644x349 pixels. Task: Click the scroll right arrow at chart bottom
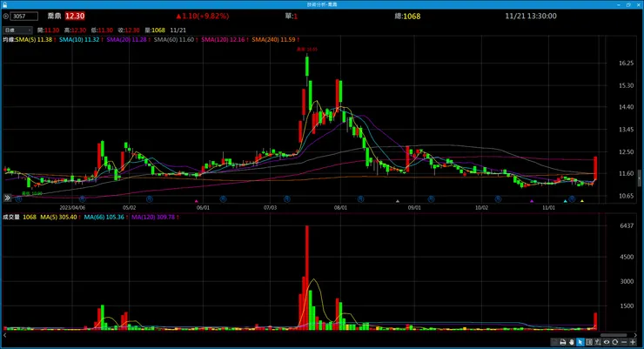click(635, 335)
